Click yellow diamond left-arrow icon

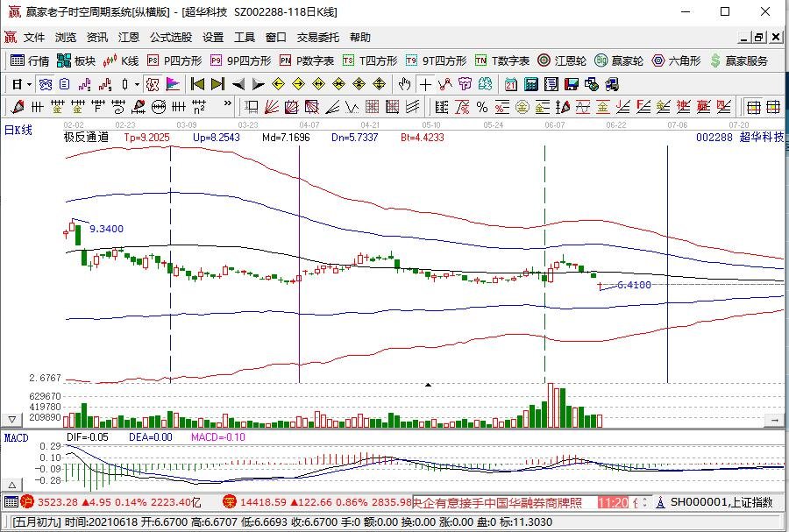click(278, 84)
